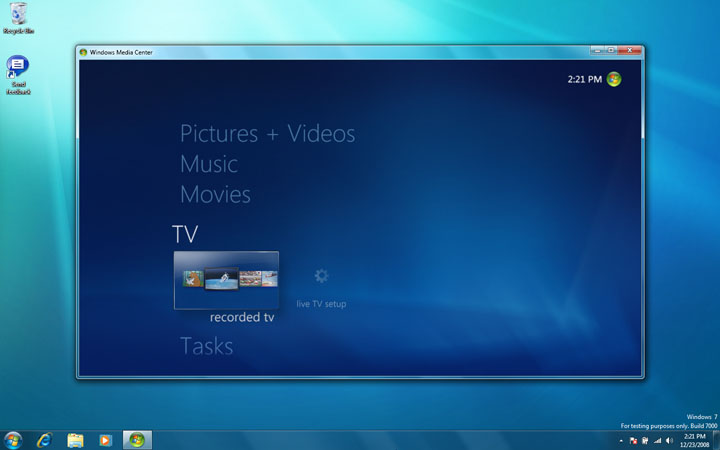Open the network signal tray icon
Viewport: 720px width, 450px height.
[657, 441]
